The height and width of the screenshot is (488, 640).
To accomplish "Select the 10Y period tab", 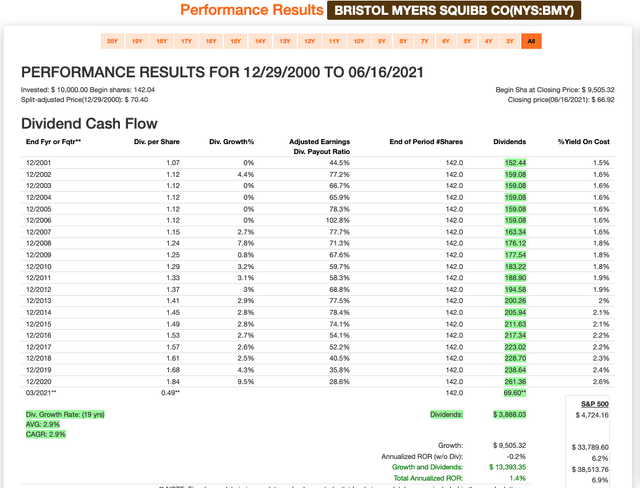I will coord(359,41).
